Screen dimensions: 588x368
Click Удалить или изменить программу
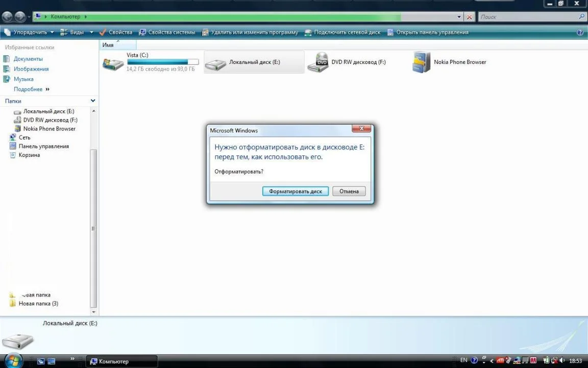coord(250,32)
